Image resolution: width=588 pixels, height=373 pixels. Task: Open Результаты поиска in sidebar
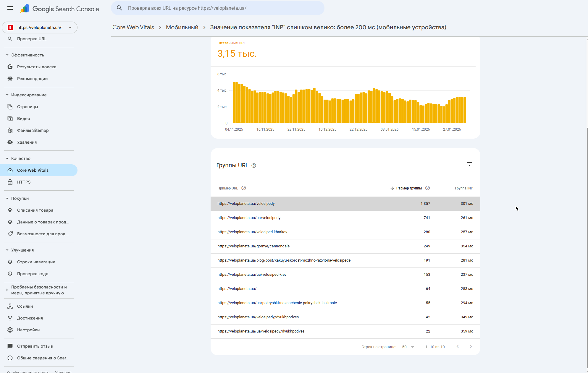click(37, 67)
